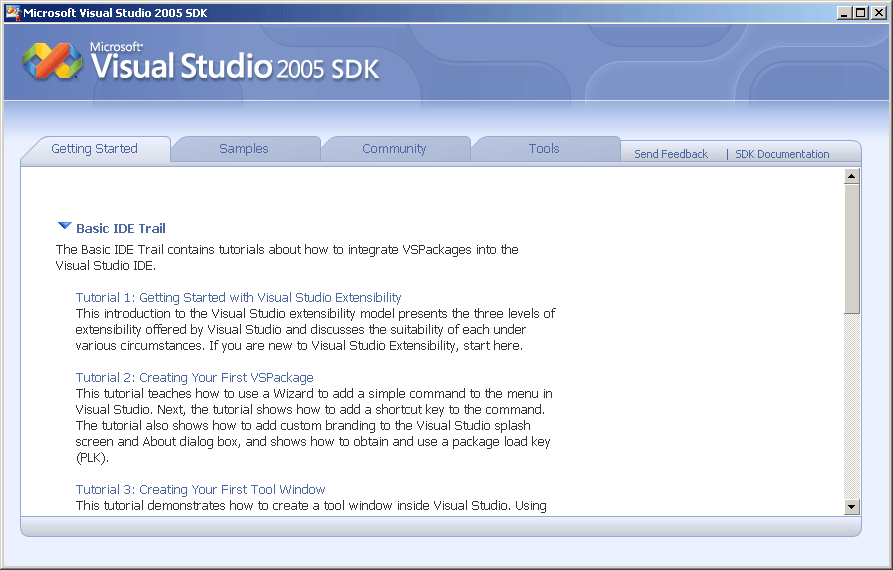Click the Visual Studio 2005 SDK banner title
This screenshot has height=570, width=893.
pyautogui.click(x=235, y=62)
